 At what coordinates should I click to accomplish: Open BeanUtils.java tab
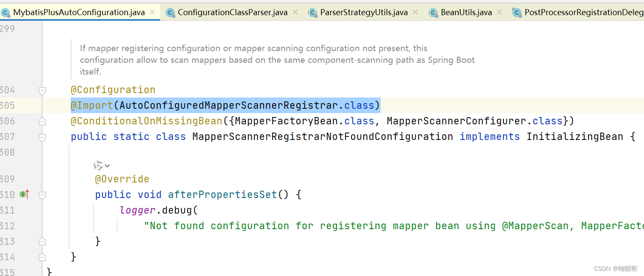click(x=467, y=12)
